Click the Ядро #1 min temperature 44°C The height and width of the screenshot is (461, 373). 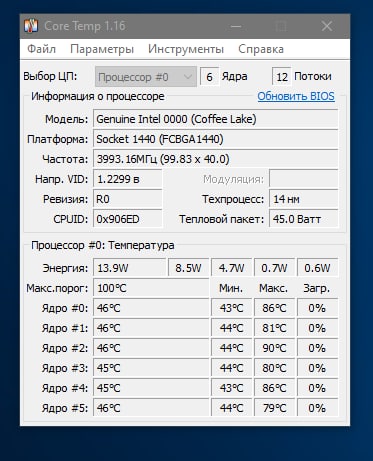[x=231, y=328]
